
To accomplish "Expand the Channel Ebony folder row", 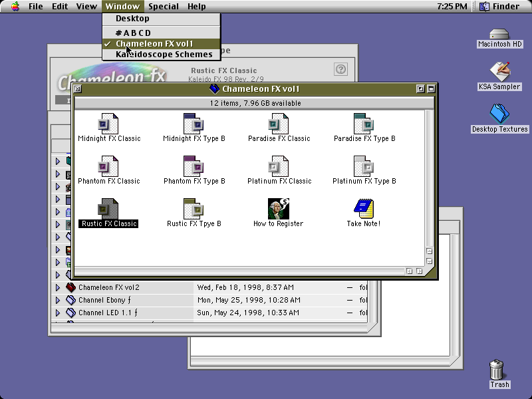I will coord(58,300).
